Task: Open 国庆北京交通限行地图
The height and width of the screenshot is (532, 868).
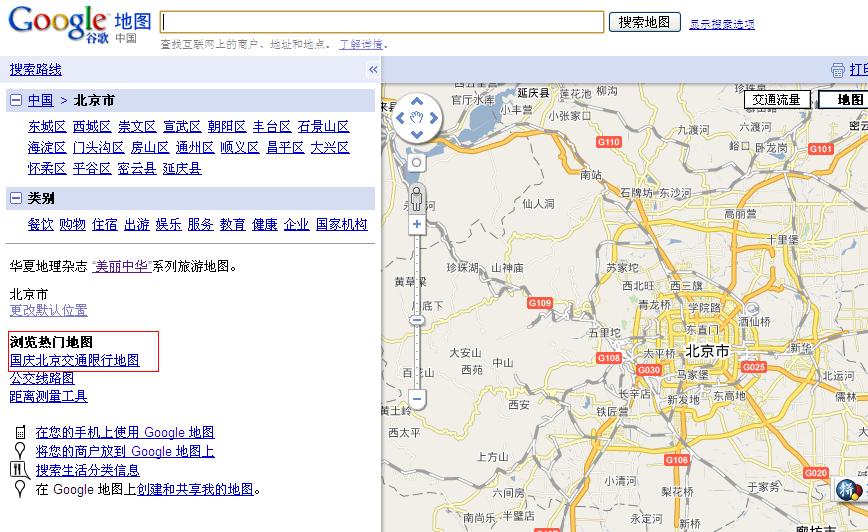Action: pyautogui.click(x=75, y=360)
